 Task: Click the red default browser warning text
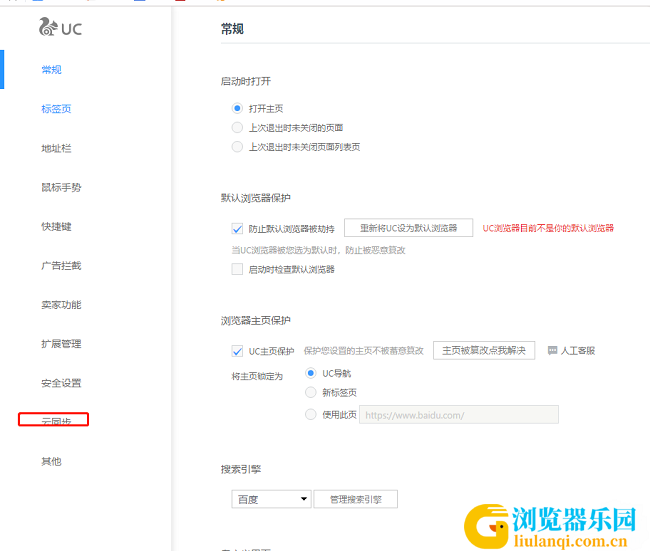[548, 228]
